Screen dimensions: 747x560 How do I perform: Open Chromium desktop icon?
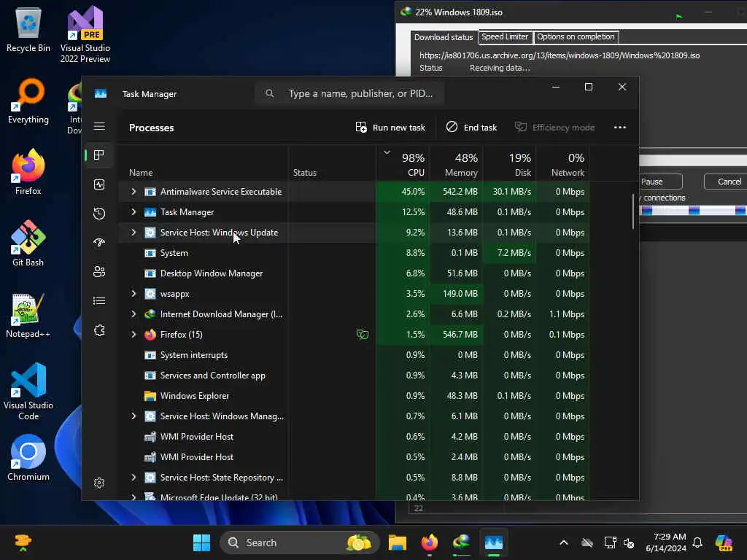(28, 458)
